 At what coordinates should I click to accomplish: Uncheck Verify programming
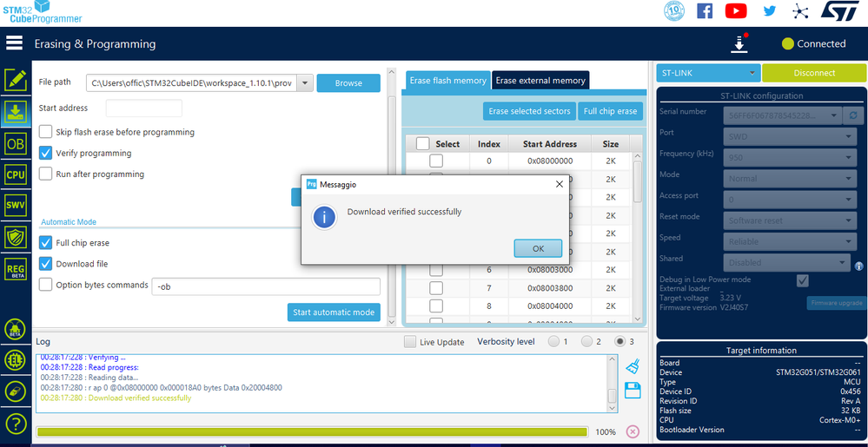(x=45, y=154)
